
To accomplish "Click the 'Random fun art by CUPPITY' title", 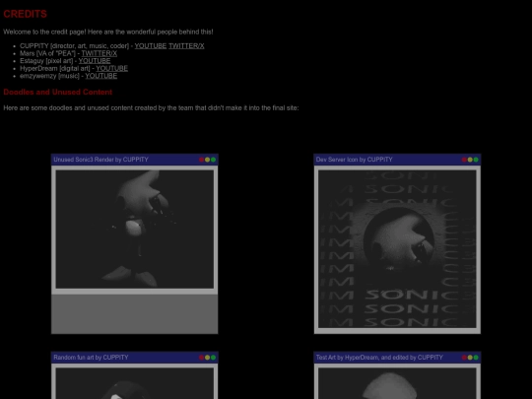I will click(x=91, y=358).
